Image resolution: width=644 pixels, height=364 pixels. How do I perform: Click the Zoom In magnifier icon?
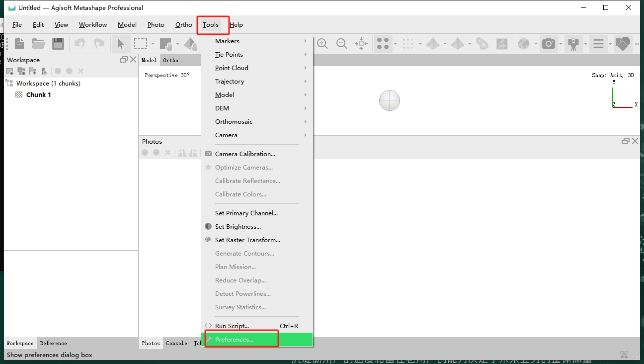[x=322, y=44]
